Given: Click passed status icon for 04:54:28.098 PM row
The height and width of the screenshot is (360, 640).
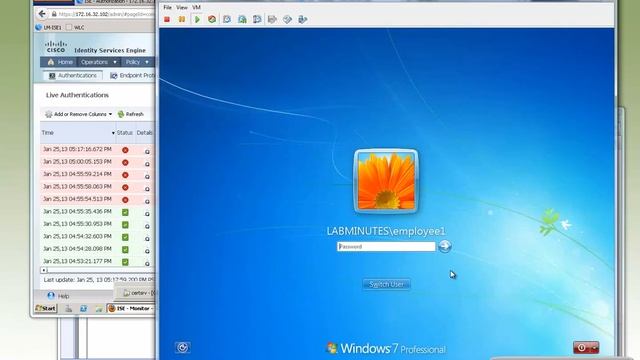Looking at the screenshot, I should click(x=125, y=249).
